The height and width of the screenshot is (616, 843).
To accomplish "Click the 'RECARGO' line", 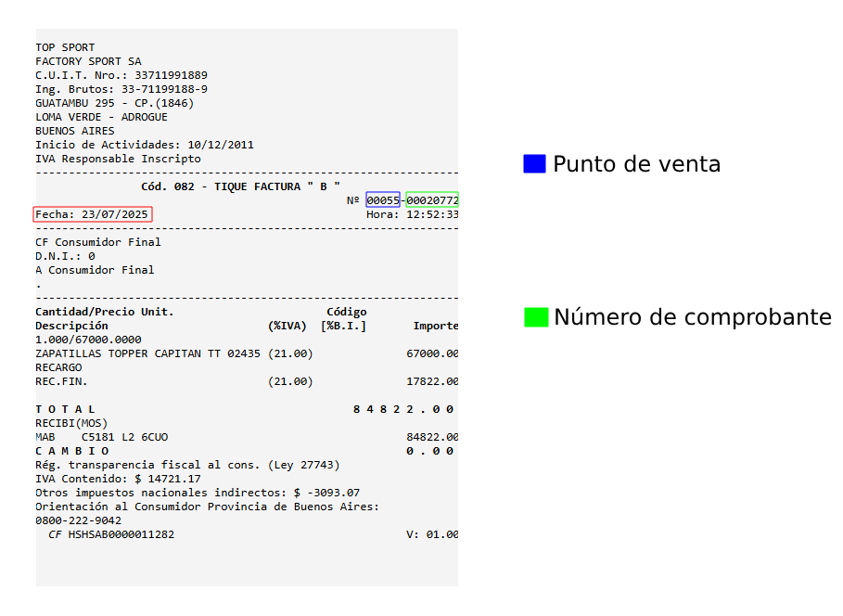I will [58, 368].
